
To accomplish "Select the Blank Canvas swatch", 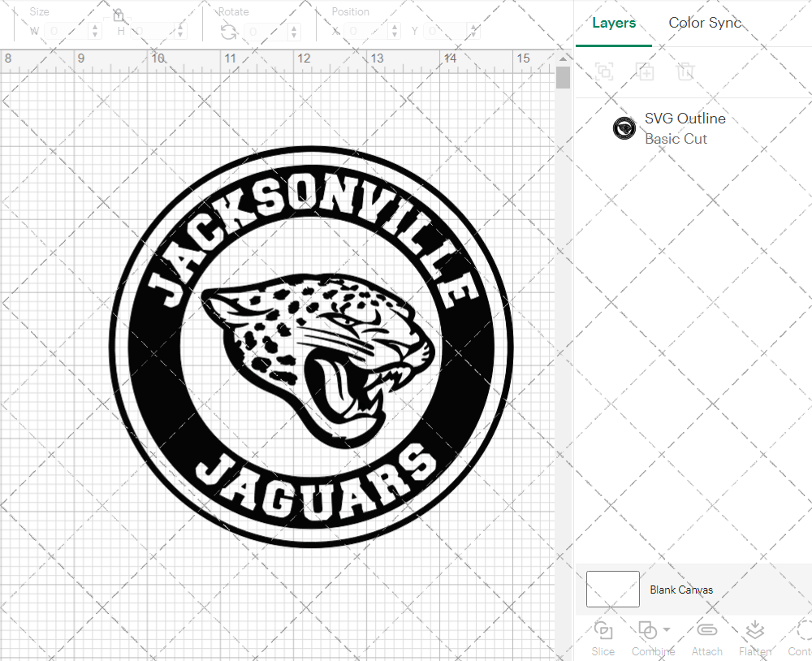I will 612,589.
